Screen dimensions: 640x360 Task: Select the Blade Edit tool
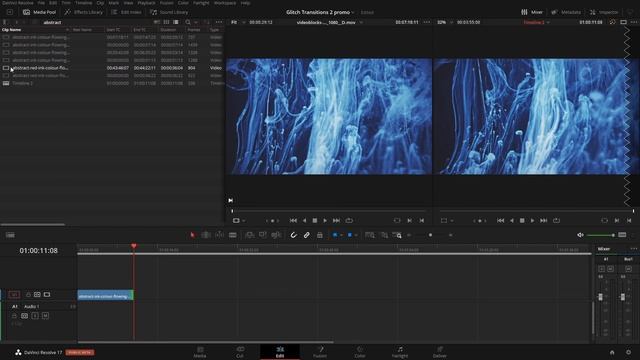point(233,235)
